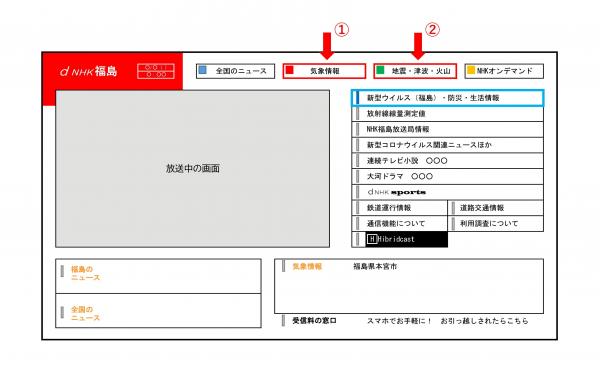Select 新型ウイルス（福島）・防災・生活情報 menu item
This screenshot has height=366, width=600.
click(447, 98)
